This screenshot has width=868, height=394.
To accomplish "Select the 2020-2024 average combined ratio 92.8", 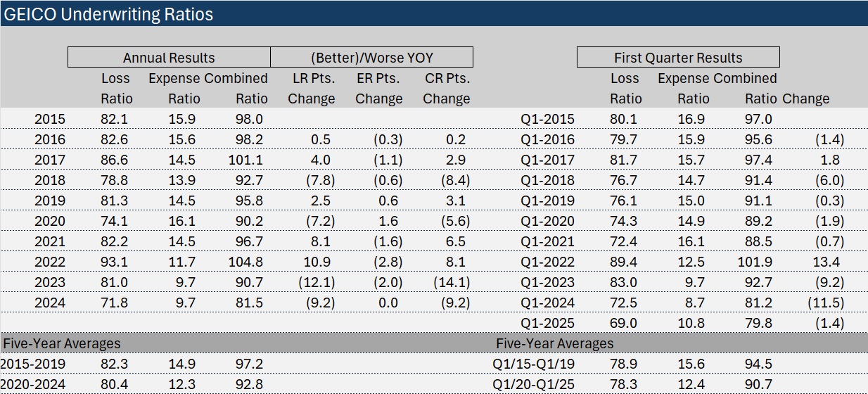I will (250, 385).
